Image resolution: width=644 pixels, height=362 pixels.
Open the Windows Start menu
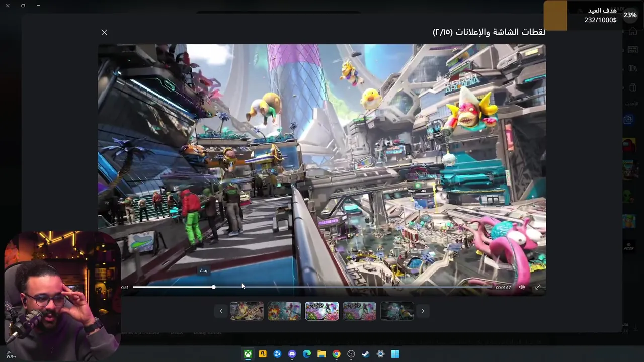(x=395, y=354)
